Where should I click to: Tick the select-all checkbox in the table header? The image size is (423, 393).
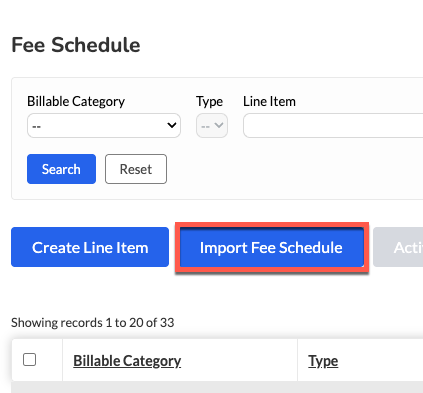29,360
